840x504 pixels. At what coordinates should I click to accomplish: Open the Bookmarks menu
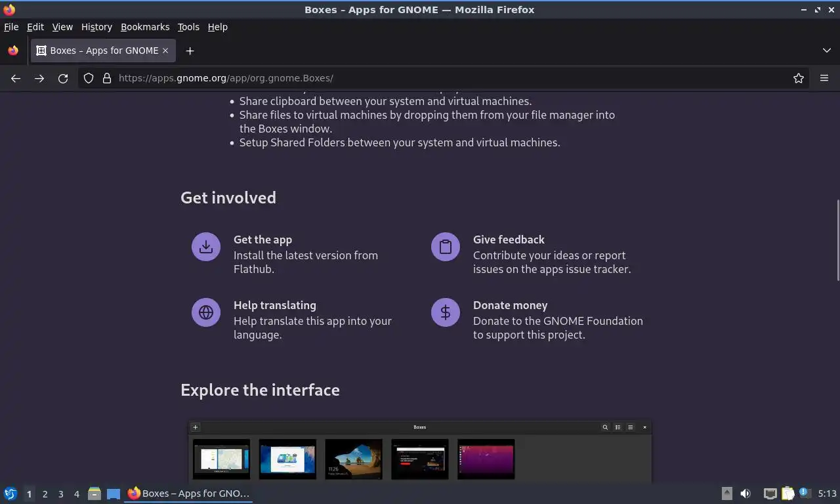tap(145, 27)
